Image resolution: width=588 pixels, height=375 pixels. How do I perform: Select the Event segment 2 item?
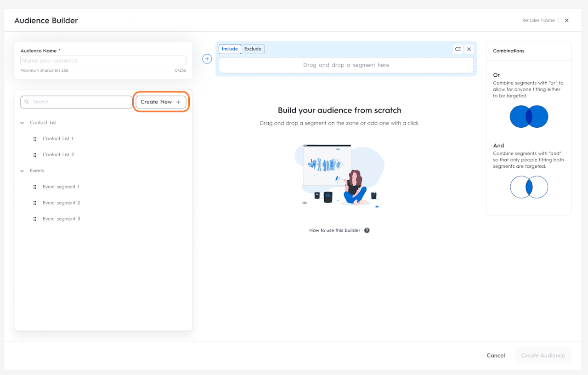(62, 203)
